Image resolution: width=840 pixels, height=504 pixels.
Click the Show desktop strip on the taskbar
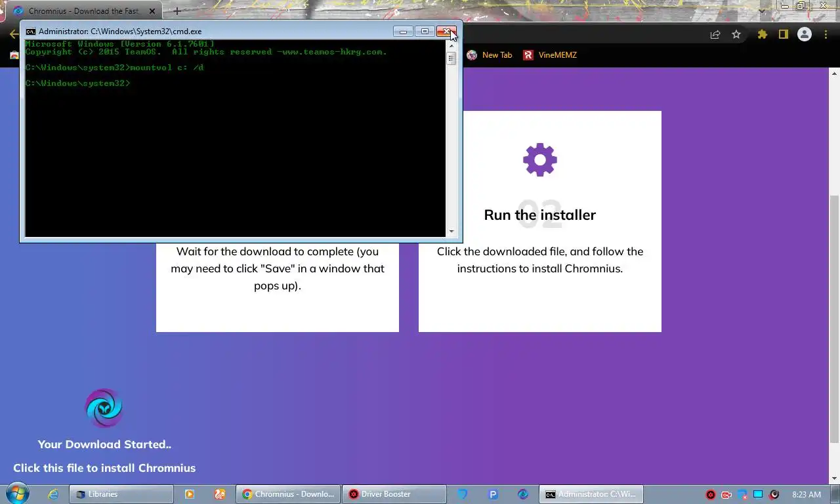[835, 495]
